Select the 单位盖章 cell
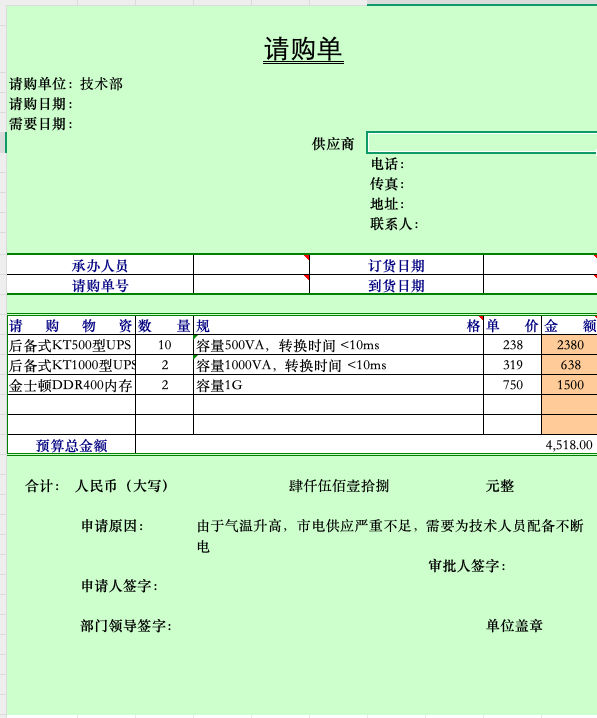This screenshot has width=597, height=718. point(514,626)
